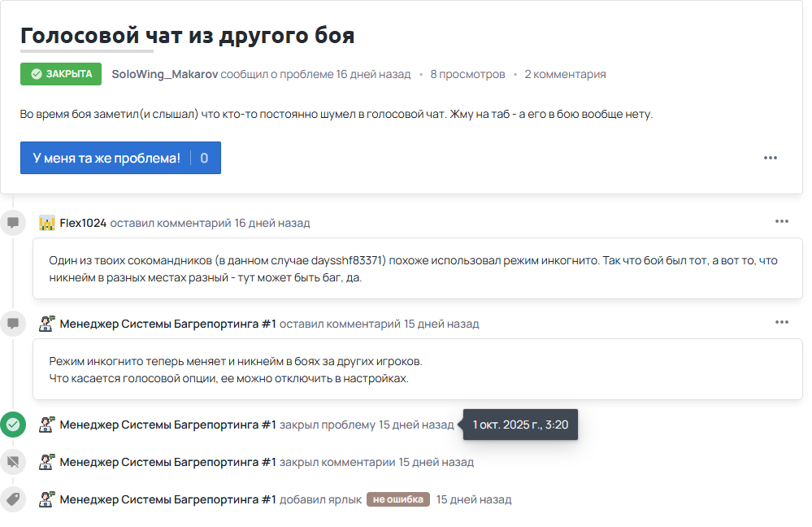Click the '2 комментария' counter in header
812x527 pixels.
565,74
